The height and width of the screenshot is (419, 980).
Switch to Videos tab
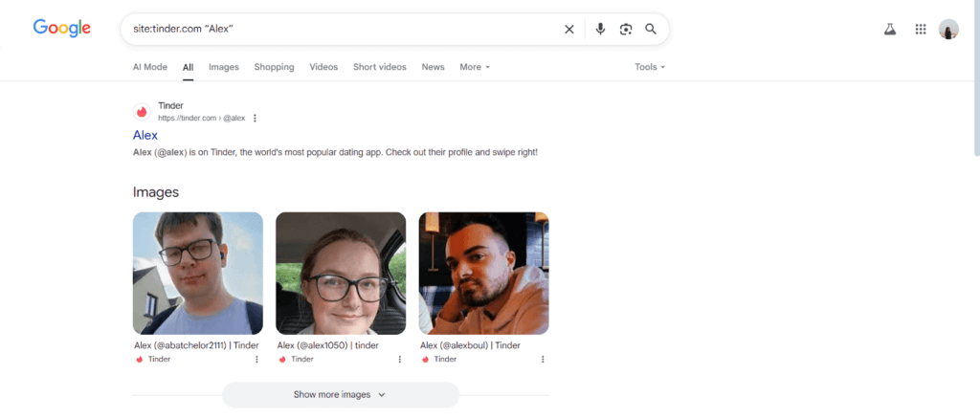(323, 67)
